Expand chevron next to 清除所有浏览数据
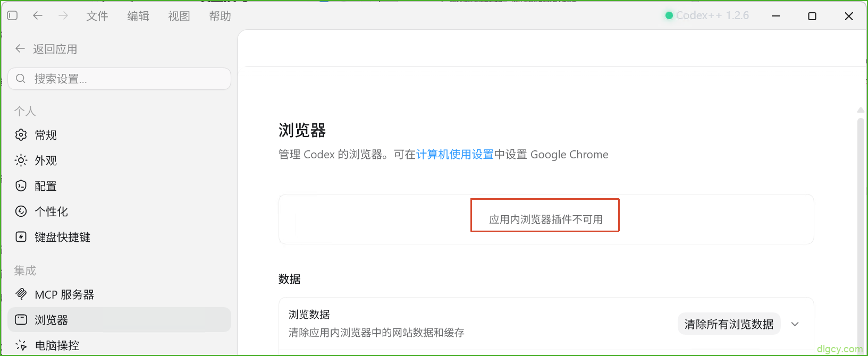This screenshot has height=356, width=868. [x=795, y=324]
